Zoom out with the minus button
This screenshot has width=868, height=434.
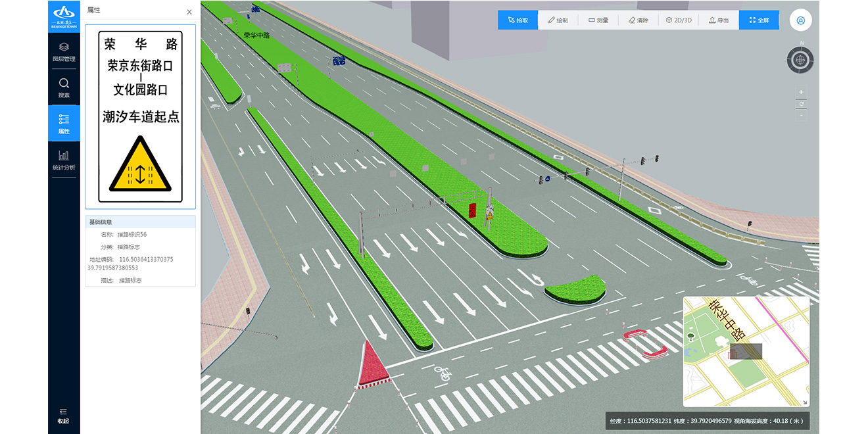tap(801, 116)
